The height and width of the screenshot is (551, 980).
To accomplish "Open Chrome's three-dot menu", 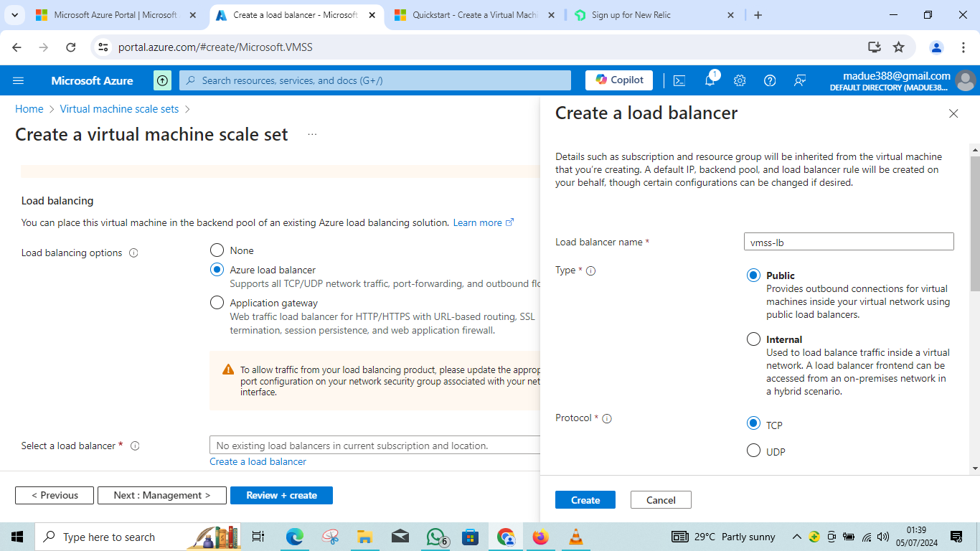I will tap(963, 47).
